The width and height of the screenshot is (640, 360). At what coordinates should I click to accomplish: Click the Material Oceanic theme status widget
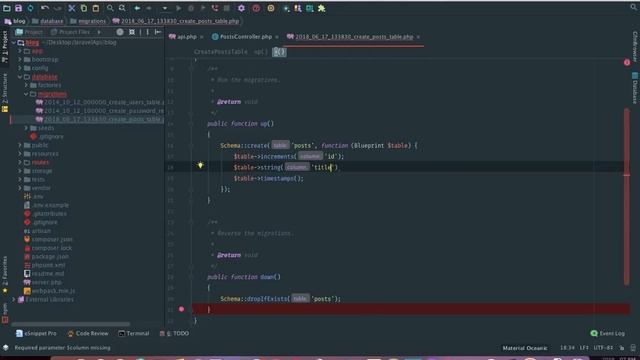(524, 348)
